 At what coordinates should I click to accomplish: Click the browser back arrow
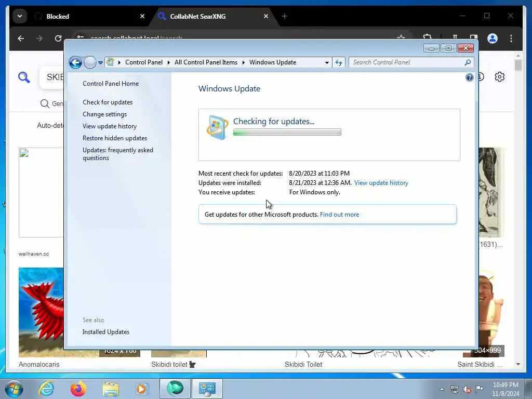point(21,38)
